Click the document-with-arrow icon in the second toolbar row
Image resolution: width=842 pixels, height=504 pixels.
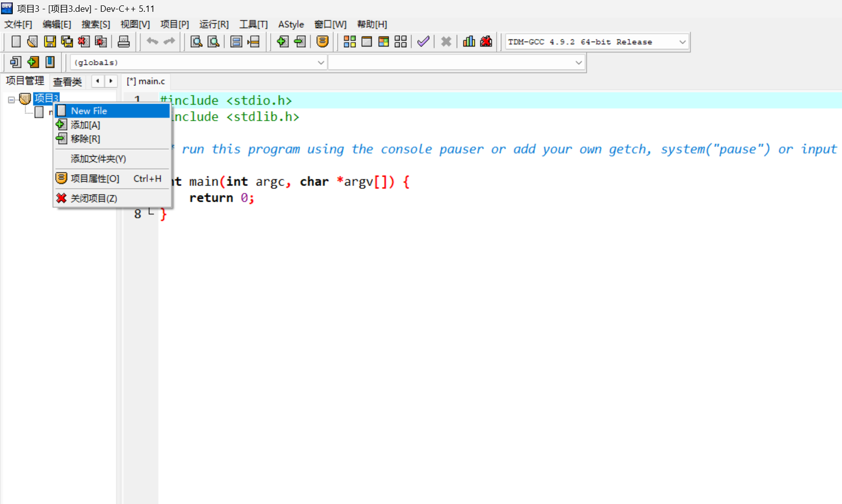coord(16,62)
